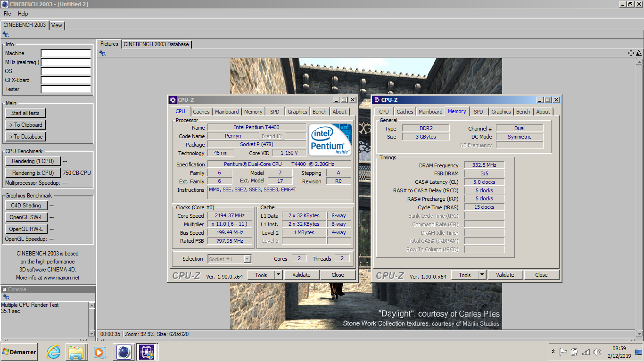Click Validate in the CPU-Z window showing CPU
The image size is (644, 362).
coord(301,275)
